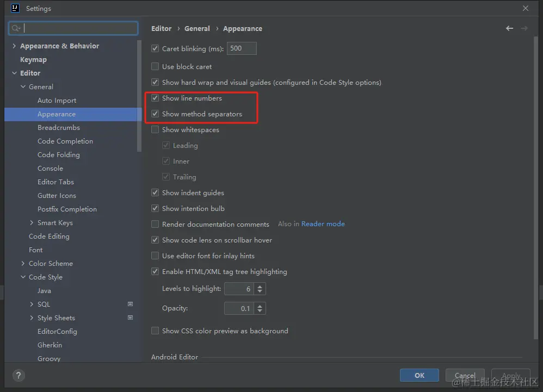Expand Smart Keys node
Image resolution: width=543 pixels, height=392 pixels.
(32, 222)
